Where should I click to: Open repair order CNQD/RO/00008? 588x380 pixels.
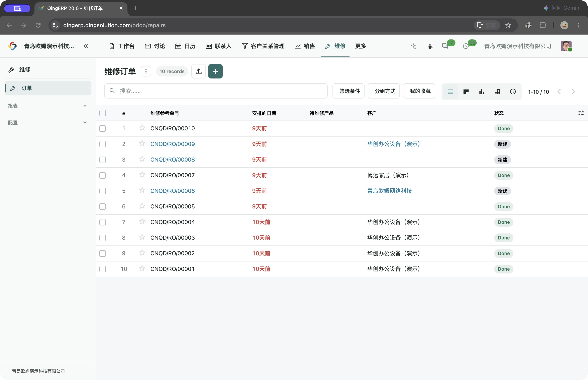[x=172, y=160]
